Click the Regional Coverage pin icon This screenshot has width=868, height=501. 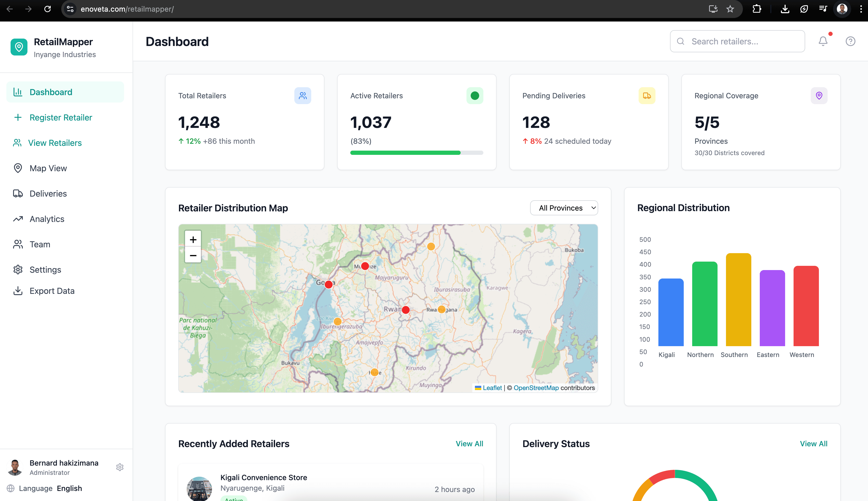(819, 96)
